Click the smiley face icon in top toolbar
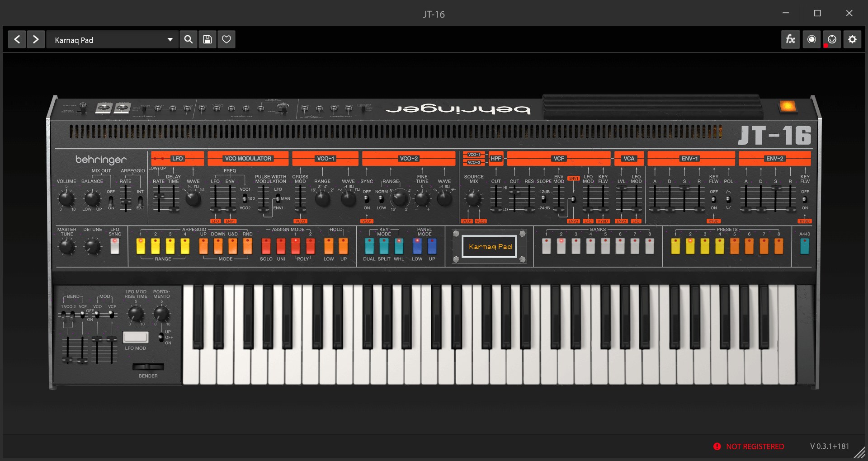 tap(832, 39)
